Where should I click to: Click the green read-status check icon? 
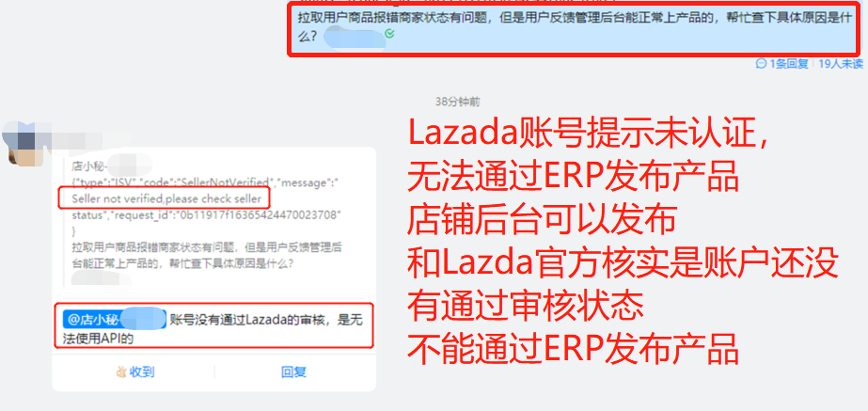(x=389, y=35)
